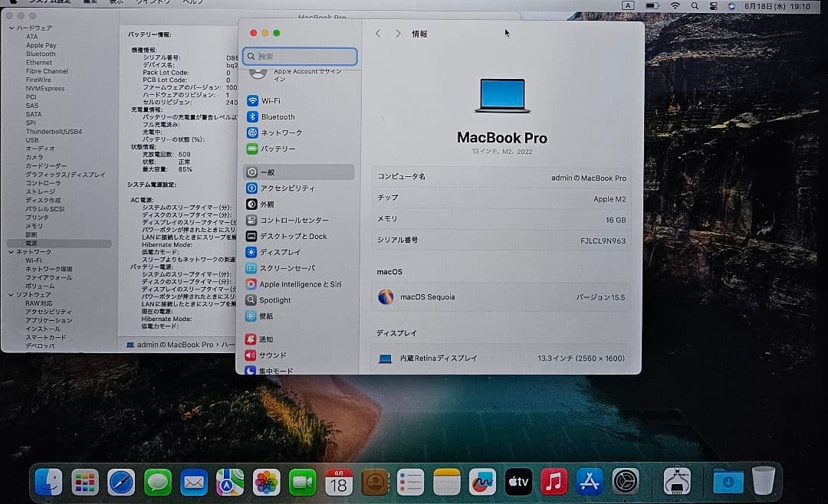Click the back arrow in System Settings
828x504 pixels.
tap(378, 34)
